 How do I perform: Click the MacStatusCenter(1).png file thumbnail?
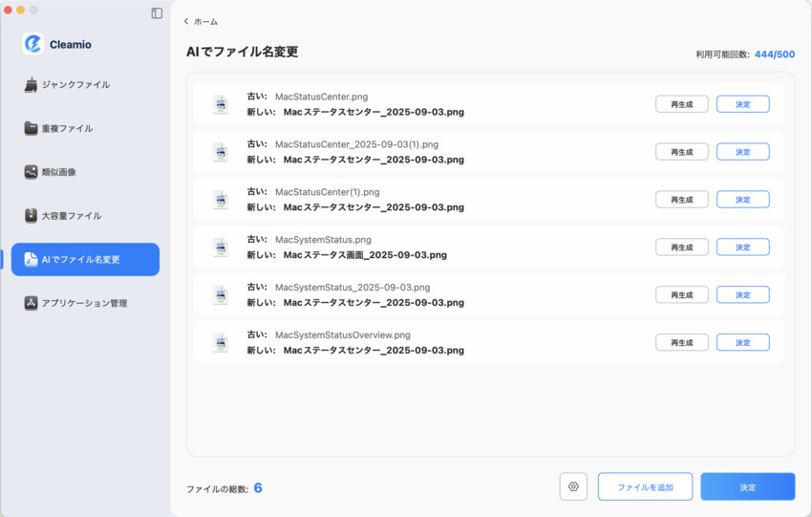click(221, 200)
